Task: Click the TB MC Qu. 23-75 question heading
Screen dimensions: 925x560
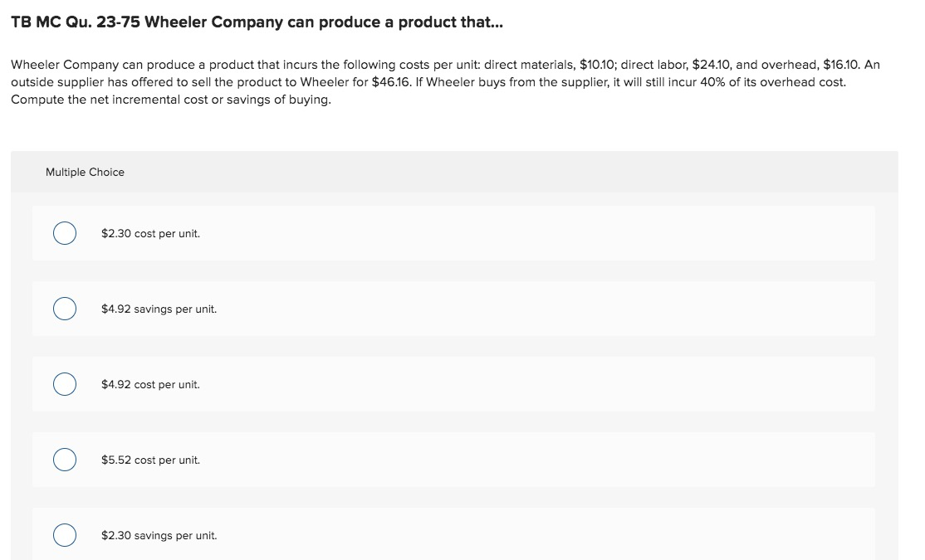Action: 257,22
